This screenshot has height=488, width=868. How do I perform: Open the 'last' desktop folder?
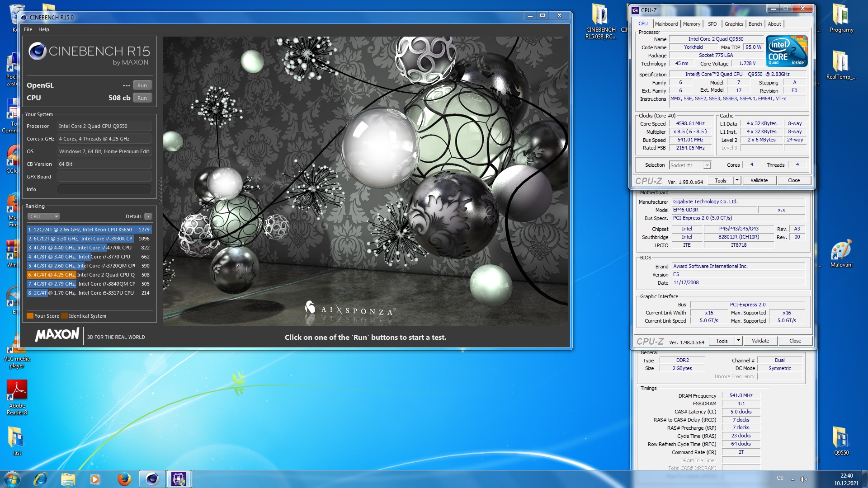pos(17,441)
